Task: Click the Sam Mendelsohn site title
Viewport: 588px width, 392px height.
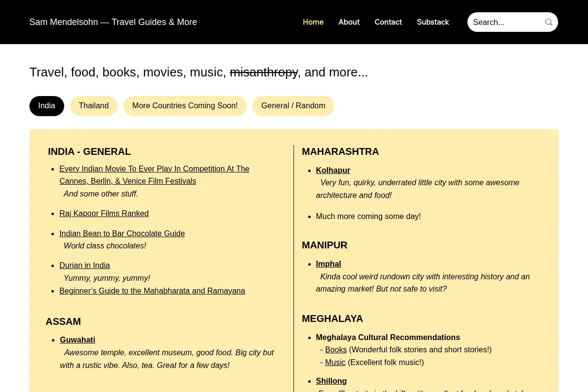Action: pyautogui.click(x=113, y=22)
